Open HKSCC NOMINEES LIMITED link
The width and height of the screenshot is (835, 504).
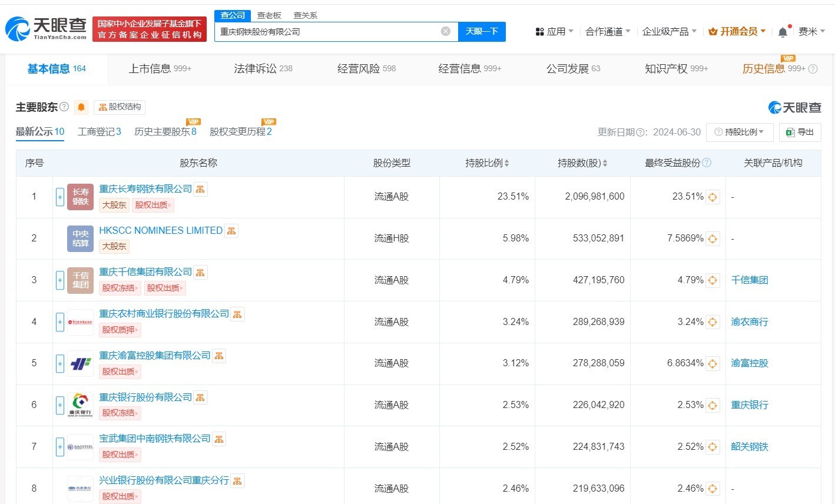click(161, 230)
